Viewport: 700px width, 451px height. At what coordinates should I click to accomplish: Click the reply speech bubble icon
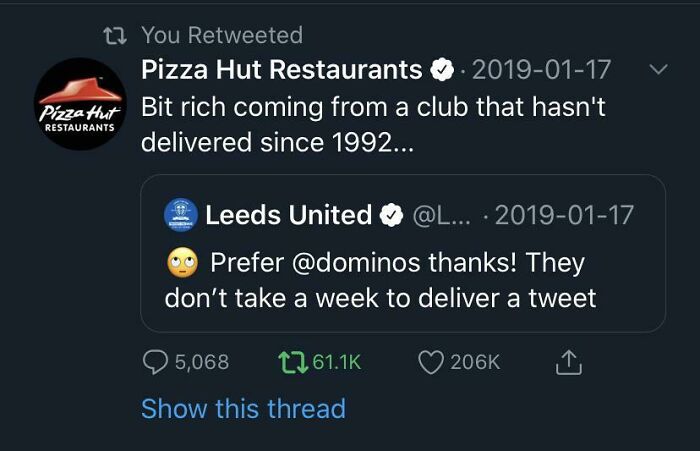point(155,362)
